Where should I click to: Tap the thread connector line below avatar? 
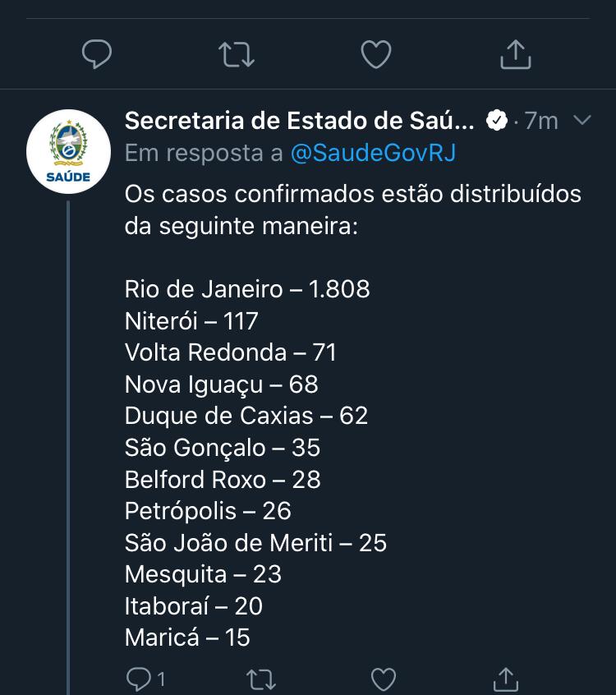coord(68,448)
